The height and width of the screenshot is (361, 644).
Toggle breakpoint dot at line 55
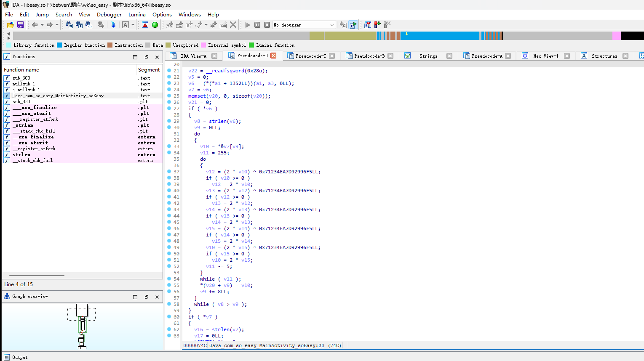[x=169, y=285]
